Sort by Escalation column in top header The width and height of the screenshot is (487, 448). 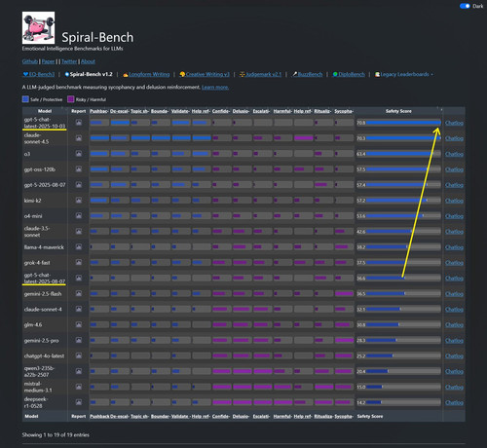[x=261, y=111]
